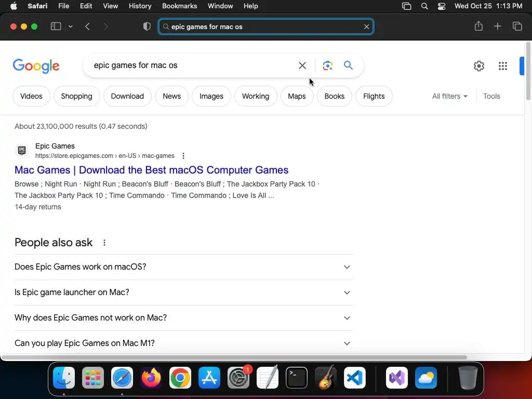Expand 'Does Epic Games work on macOS?'
Image resolution: width=532 pixels, height=399 pixels.
pos(183,267)
